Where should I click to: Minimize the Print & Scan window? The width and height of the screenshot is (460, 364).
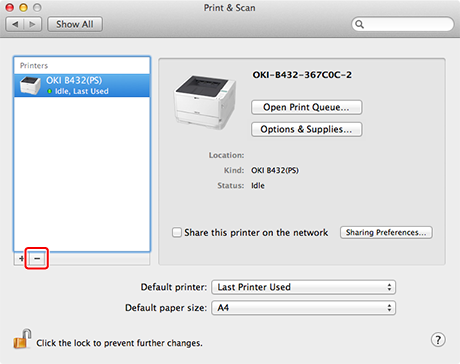click(24, 7)
